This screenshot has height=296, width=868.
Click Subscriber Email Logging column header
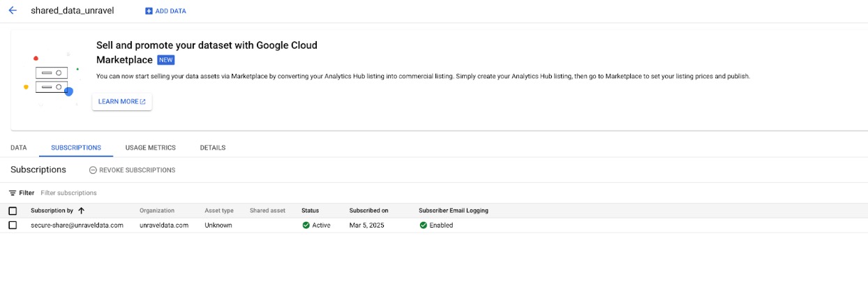point(454,210)
